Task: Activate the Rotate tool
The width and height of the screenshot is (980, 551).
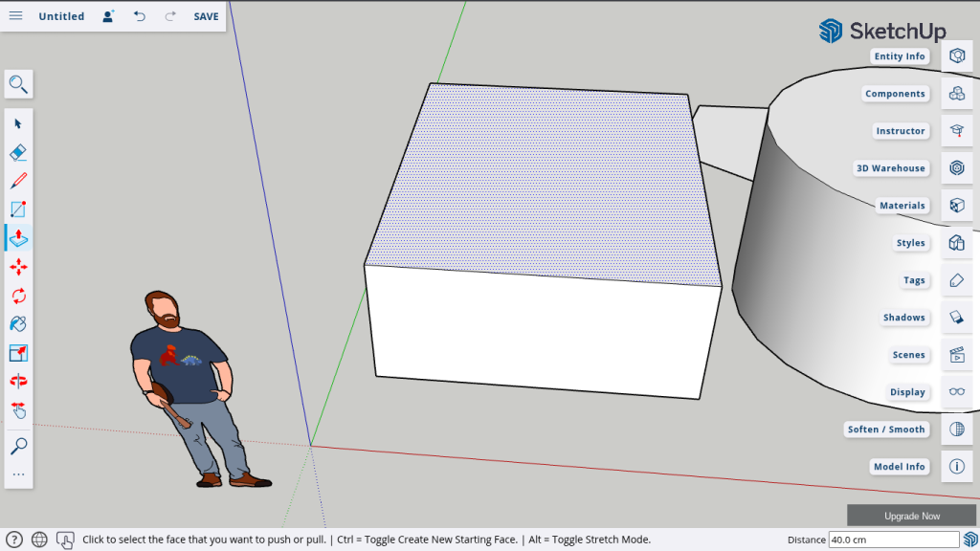Action: coord(18,296)
